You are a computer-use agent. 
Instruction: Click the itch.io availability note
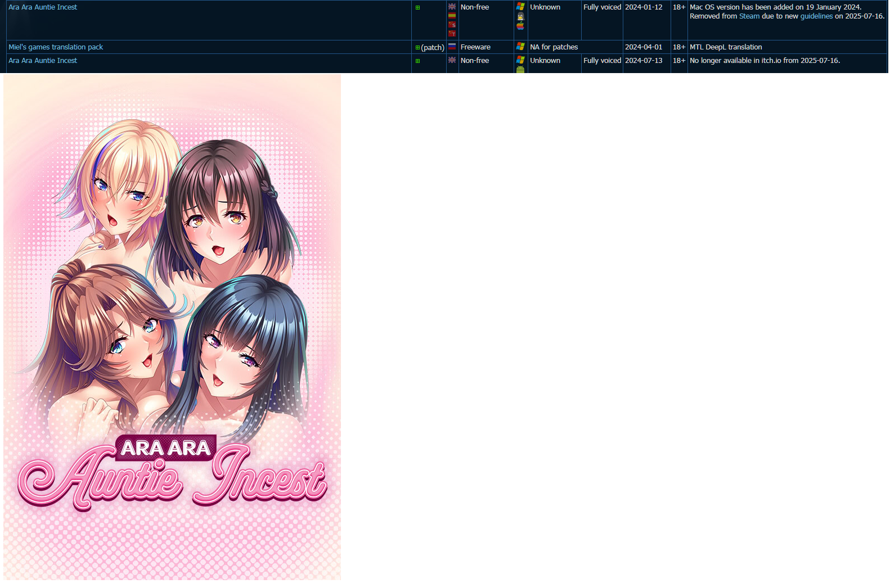[x=765, y=61]
